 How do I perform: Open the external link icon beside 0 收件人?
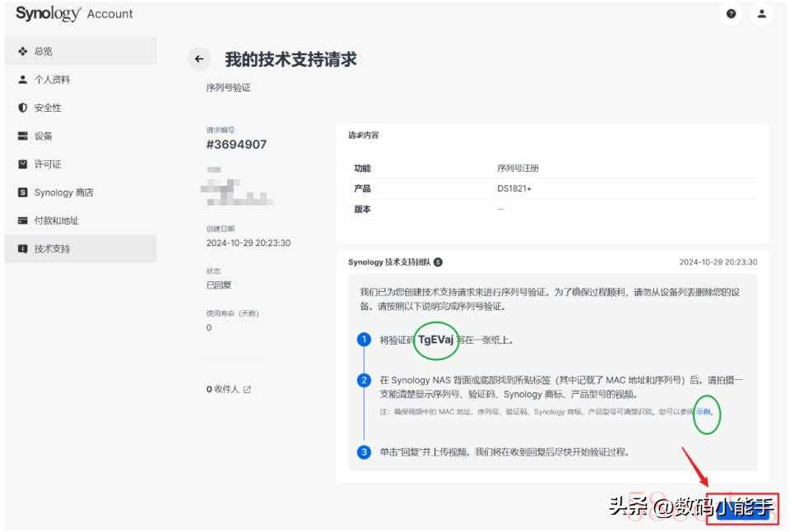(x=247, y=389)
